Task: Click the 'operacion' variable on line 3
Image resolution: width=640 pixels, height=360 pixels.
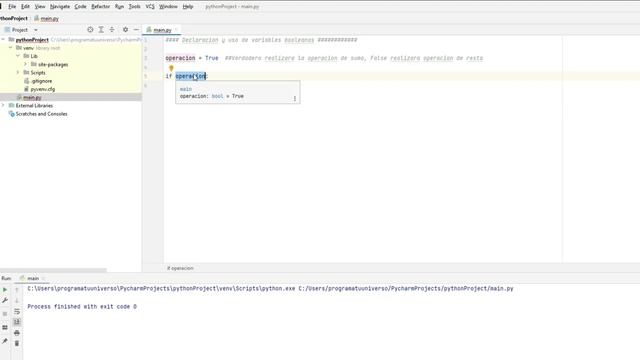Action: (180, 58)
